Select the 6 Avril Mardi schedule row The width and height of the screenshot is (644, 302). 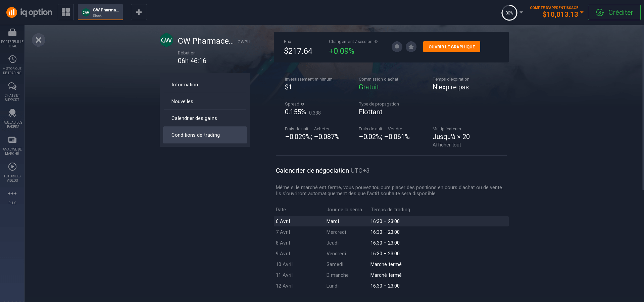(391, 221)
